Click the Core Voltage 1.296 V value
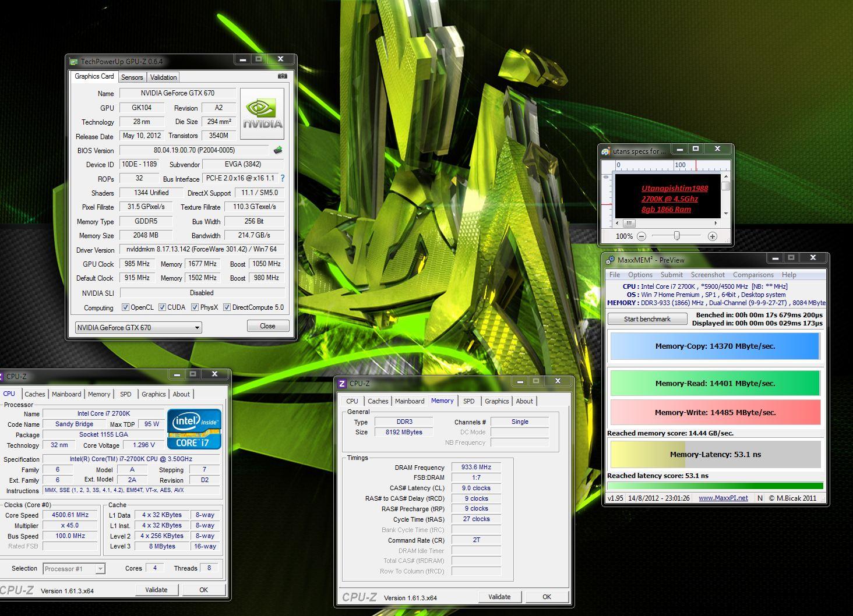The width and height of the screenshot is (853, 616). pyautogui.click(x=144, y=445)
